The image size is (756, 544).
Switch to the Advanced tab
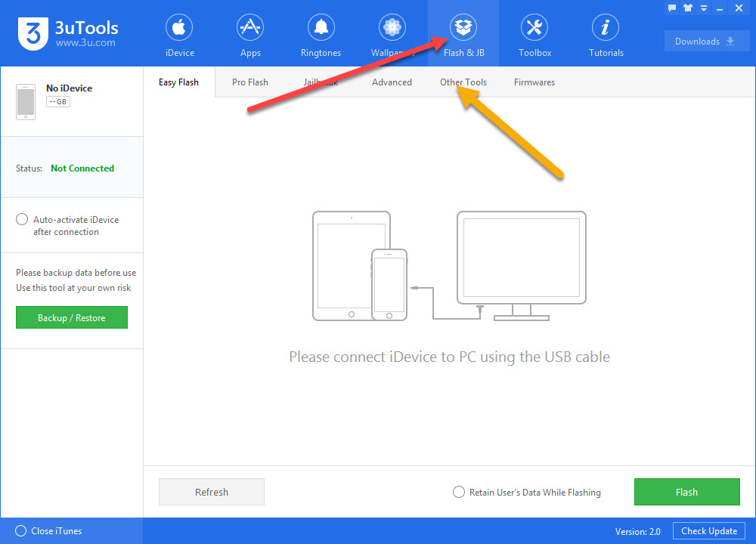coord(392,82)
